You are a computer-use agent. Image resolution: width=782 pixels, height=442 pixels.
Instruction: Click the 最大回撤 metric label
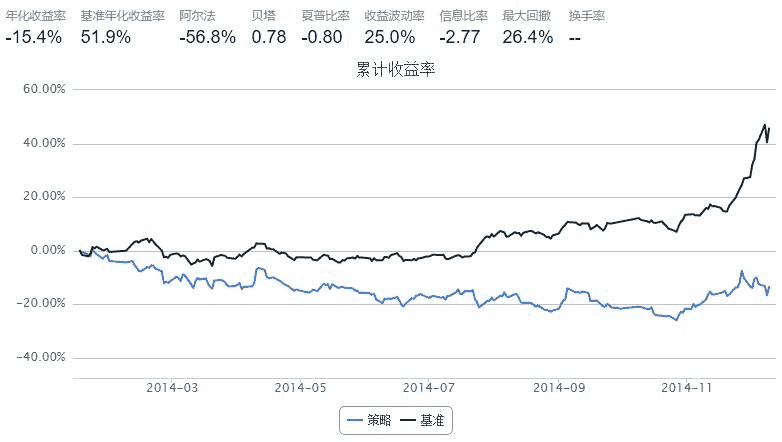[527, 16]
